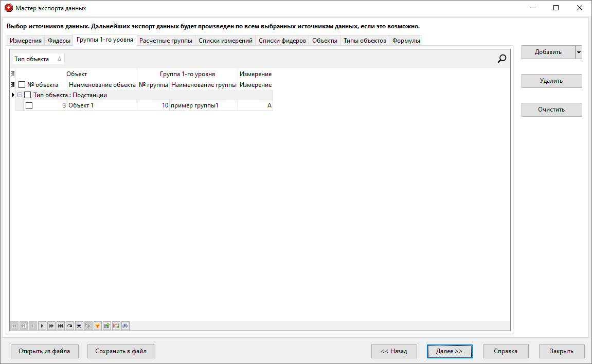Open the binoculars search icon
Screen dimensions: 592x364
click(x=125, y=325)
